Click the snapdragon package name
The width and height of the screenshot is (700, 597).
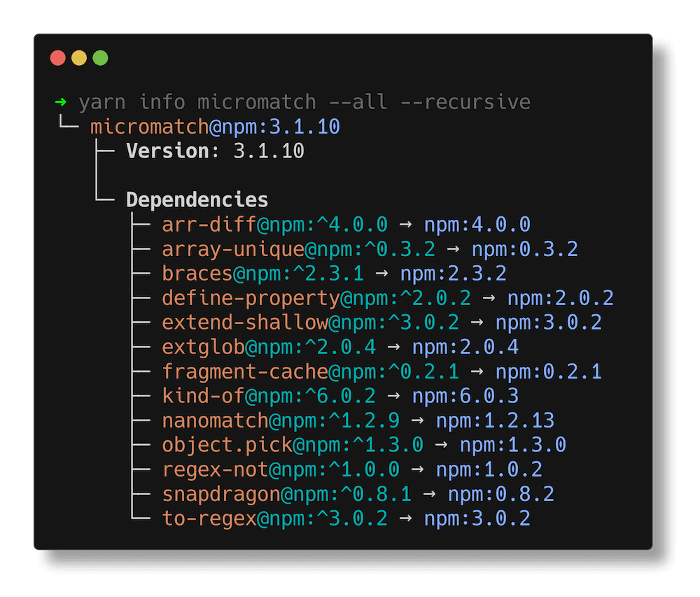220,494
